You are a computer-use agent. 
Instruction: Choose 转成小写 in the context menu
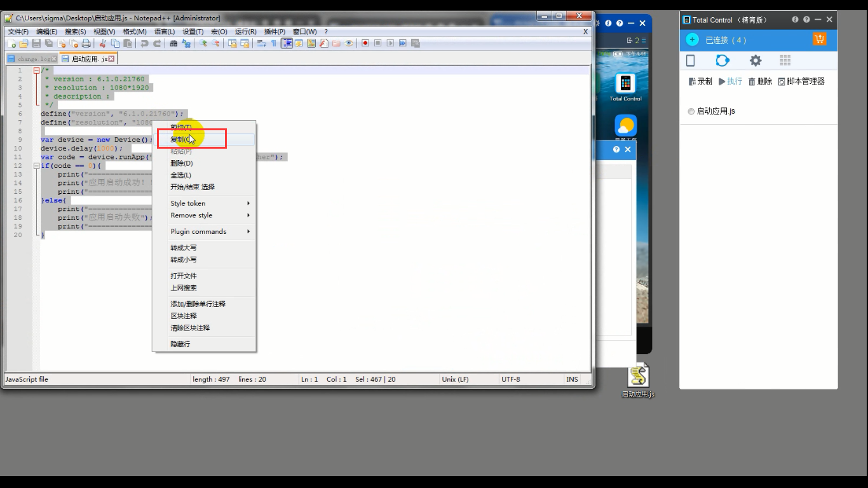pyautogui.click(x=204, y=260)
